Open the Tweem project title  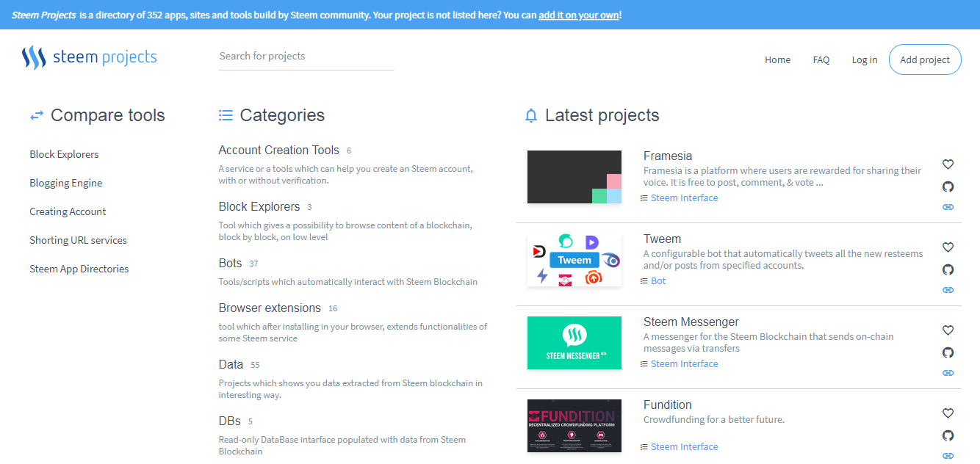[x=662, y=239]
